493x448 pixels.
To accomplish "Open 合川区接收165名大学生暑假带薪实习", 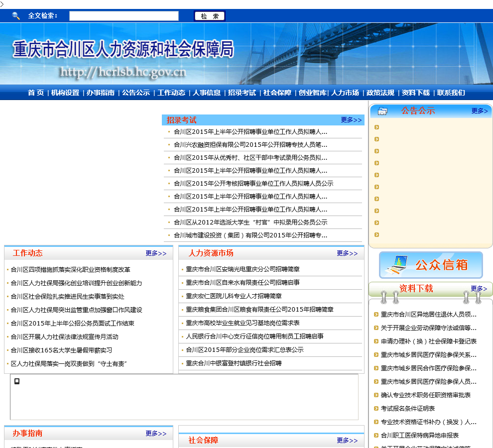I will [61, 350].
